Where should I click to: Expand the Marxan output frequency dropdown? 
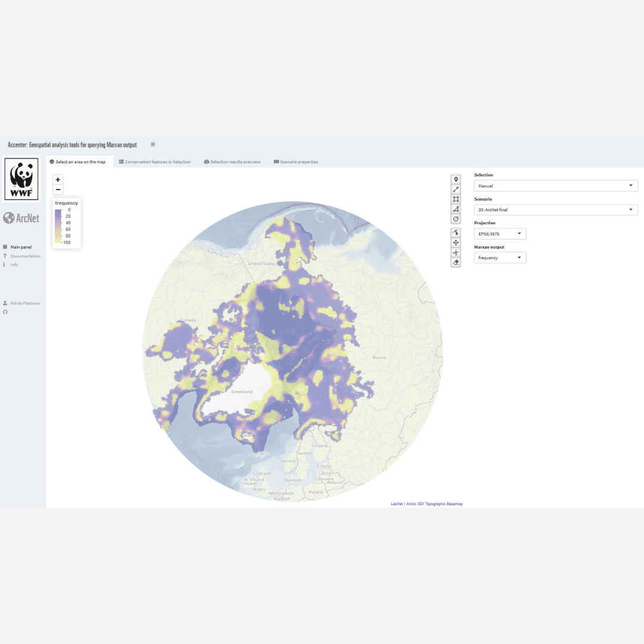coord(500,258)
